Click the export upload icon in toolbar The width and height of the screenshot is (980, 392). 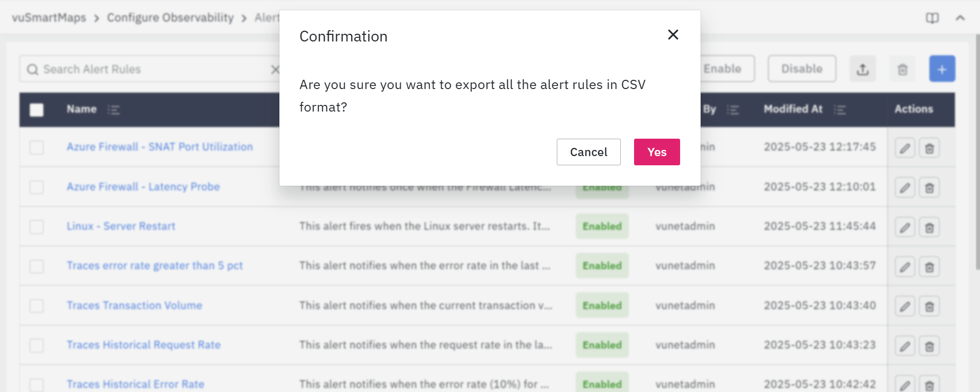[x=863, y=69]
